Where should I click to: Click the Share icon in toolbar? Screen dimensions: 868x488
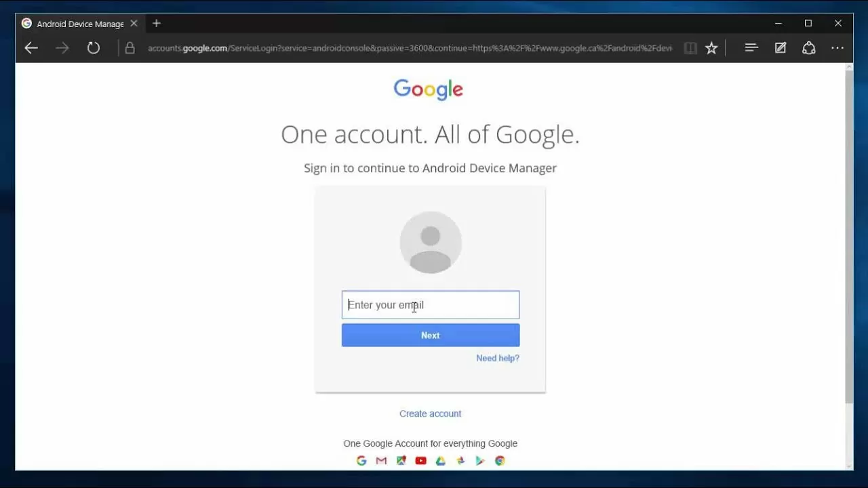(809, 48)
